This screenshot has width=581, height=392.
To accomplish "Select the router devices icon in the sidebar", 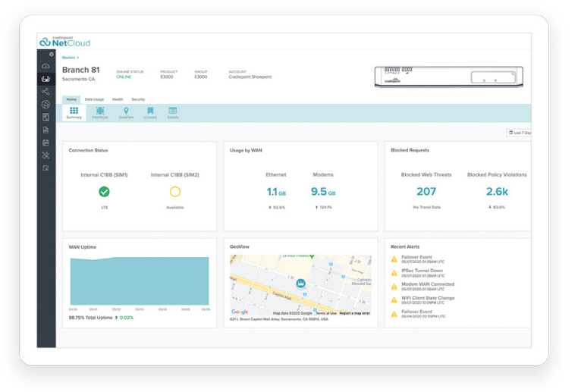I will click(x=46, y=79).
